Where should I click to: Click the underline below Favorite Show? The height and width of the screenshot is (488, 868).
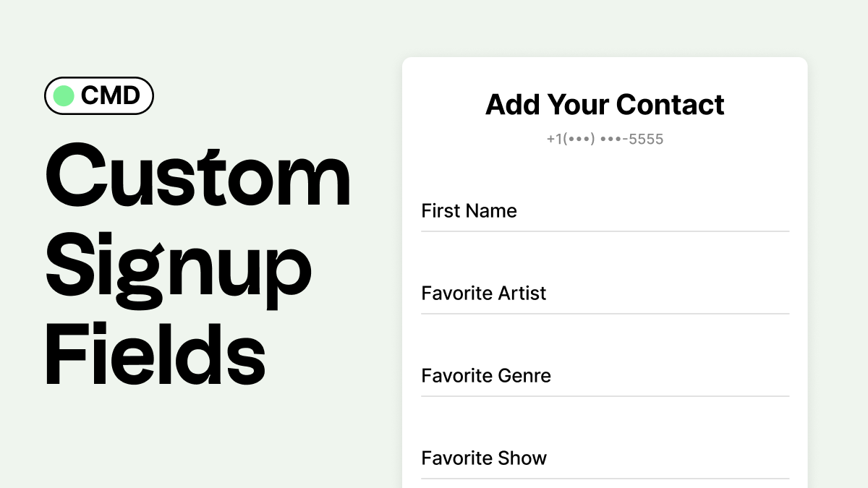(605, 479)
